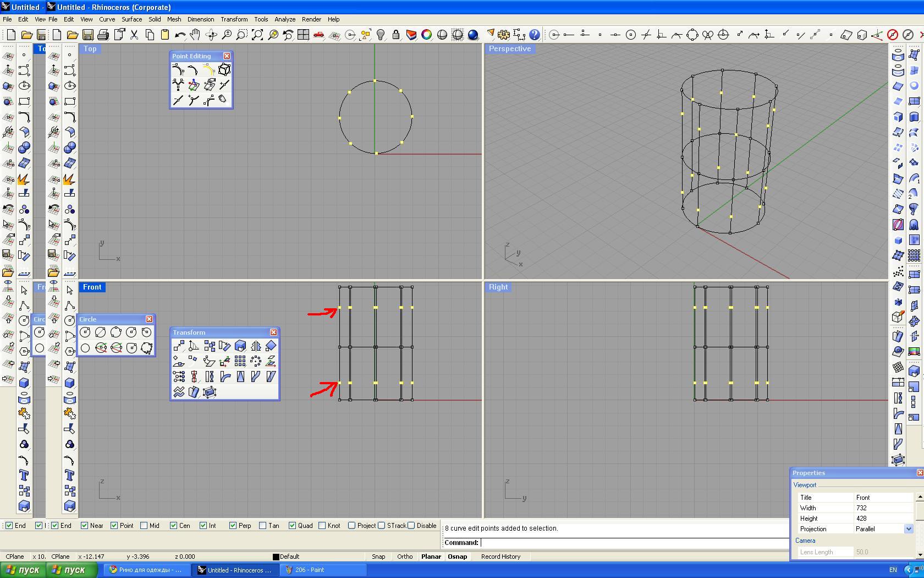Select the rectangular Array tool in Transform panel

(x=240, y=361)
